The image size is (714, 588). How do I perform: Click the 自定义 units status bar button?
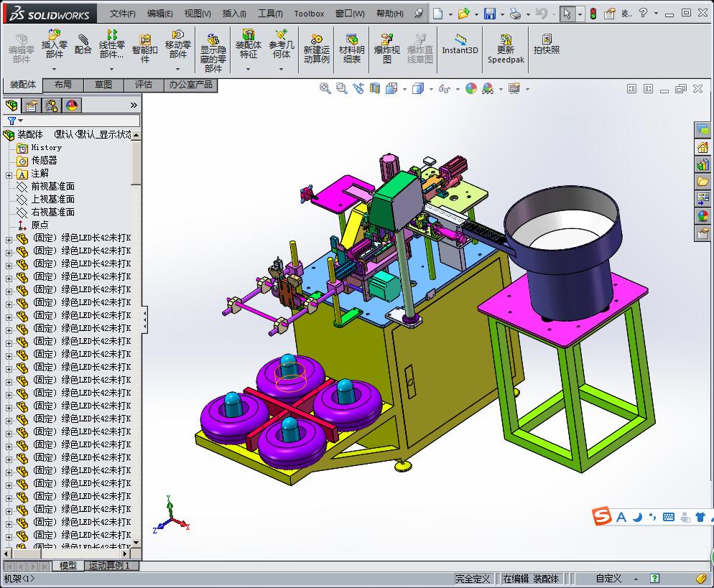[608, 579]
